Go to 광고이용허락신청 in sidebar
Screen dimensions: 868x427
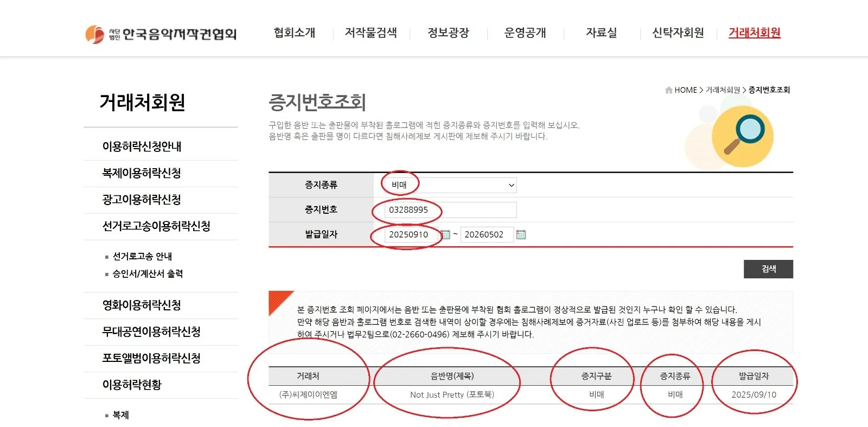[142, 200]
